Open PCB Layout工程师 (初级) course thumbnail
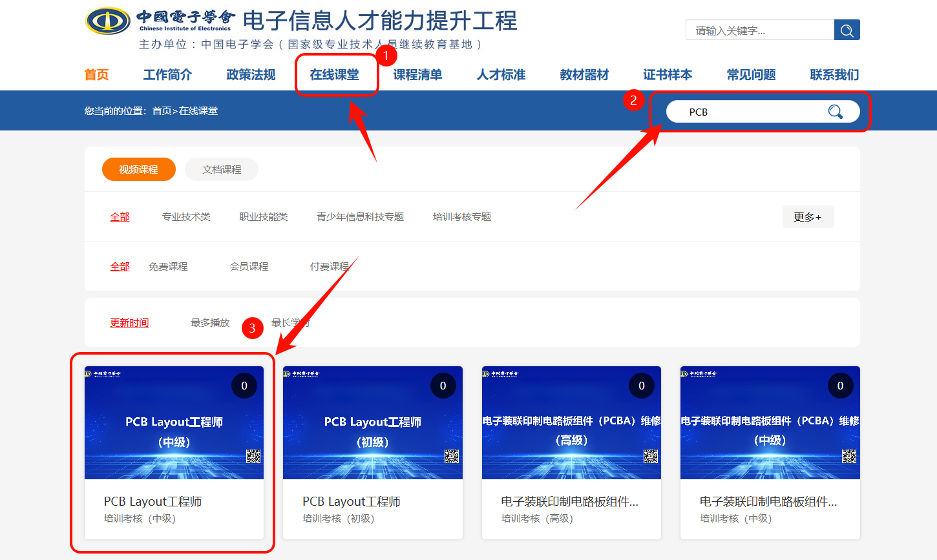The width and height of the screenshot is (937, 560). 373,422
